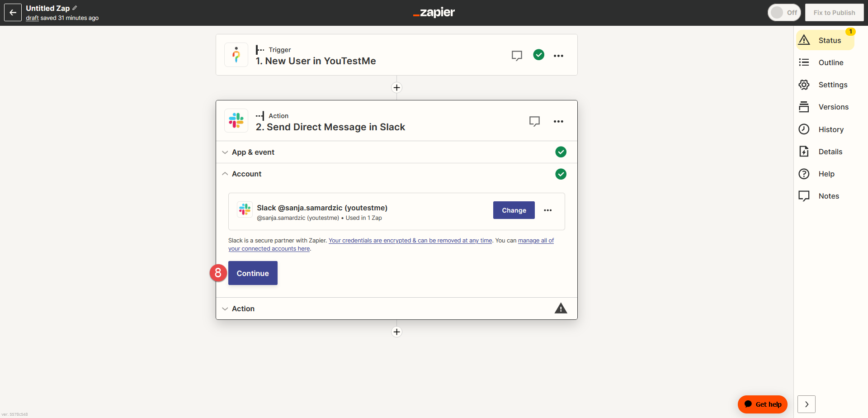Viewport: 868px width, 418px height.
Task: Click the Continue button
Action: point(253,273)
